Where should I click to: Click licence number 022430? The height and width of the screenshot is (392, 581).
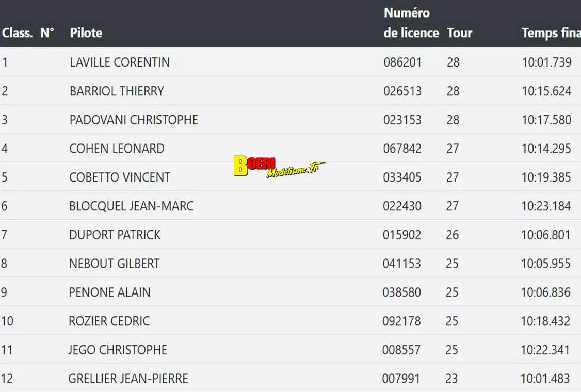[x=402, y=206]
